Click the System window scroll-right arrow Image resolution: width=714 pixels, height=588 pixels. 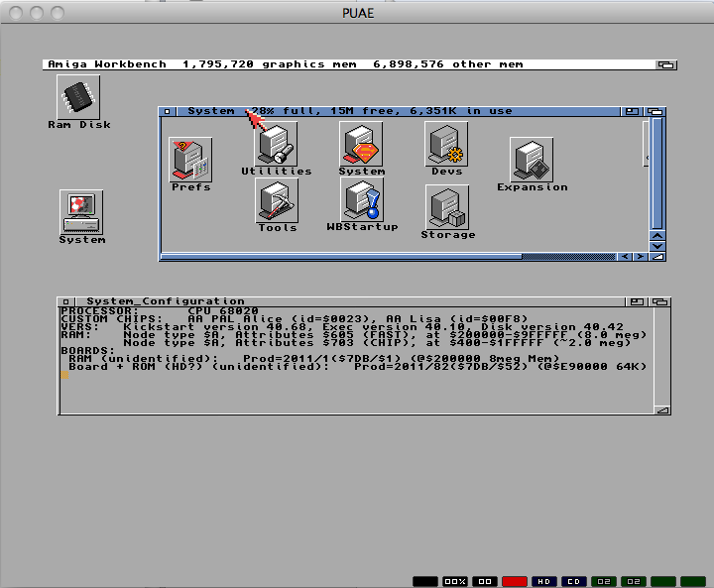(640, 257)
